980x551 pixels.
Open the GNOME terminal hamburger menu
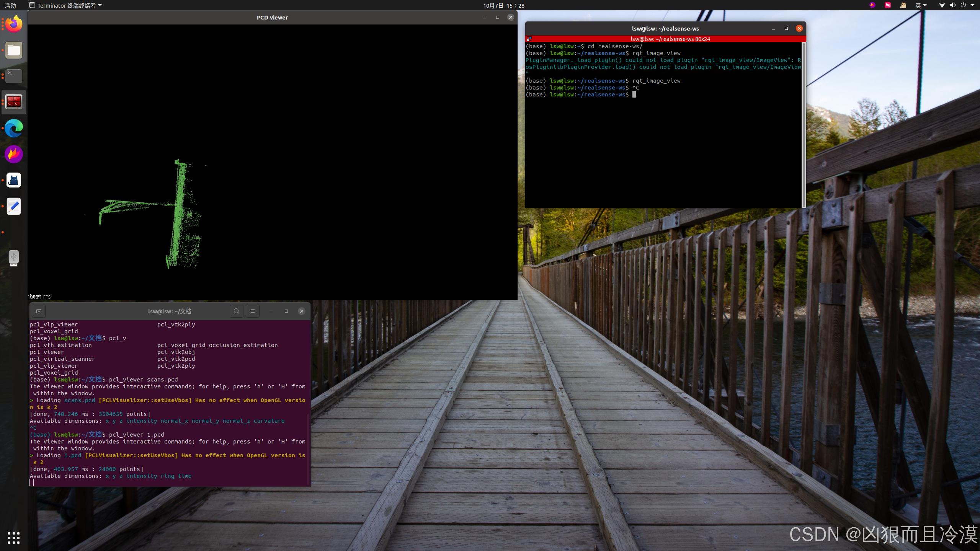(x=252, y=311)
